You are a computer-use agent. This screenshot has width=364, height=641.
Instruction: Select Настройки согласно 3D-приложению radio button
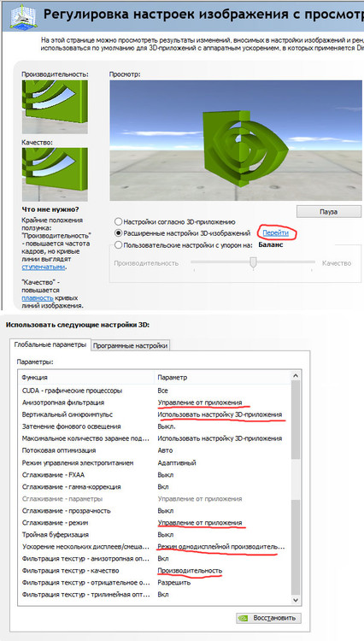point(119,221)
